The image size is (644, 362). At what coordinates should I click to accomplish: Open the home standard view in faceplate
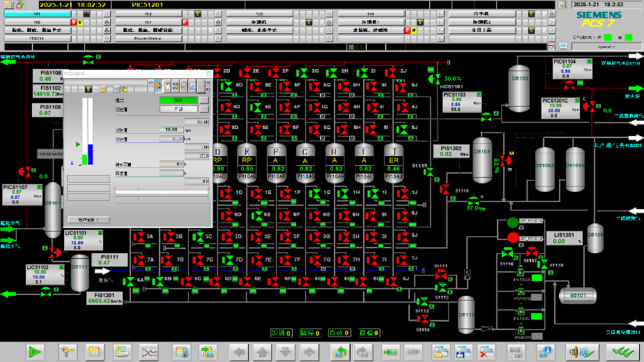[159, 87]
